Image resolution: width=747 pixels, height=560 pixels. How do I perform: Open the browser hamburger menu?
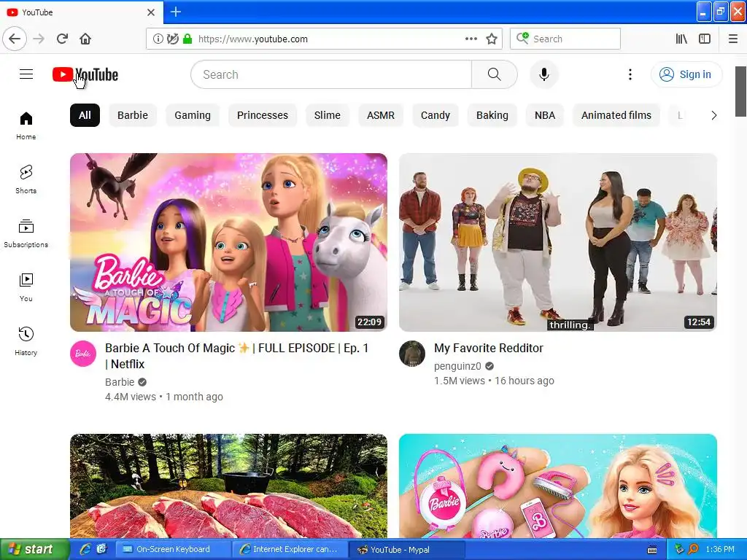(733, 39)
